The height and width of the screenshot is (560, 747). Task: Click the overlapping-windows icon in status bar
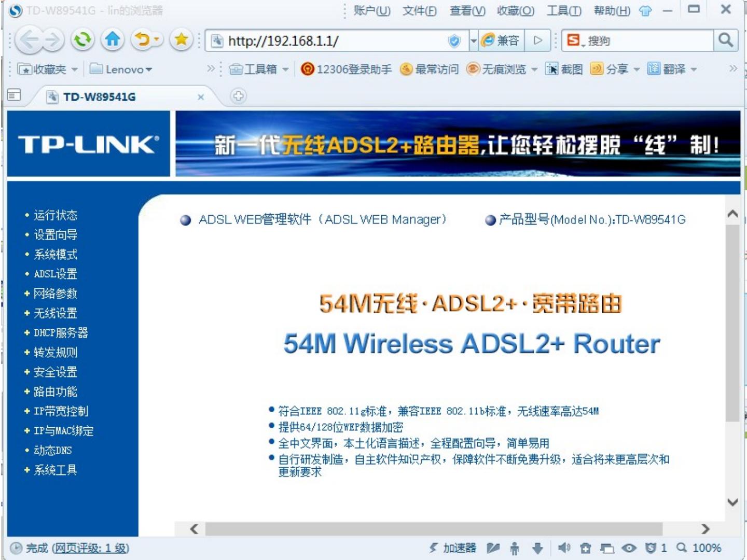pyautogui.click(x=607, y=548)
